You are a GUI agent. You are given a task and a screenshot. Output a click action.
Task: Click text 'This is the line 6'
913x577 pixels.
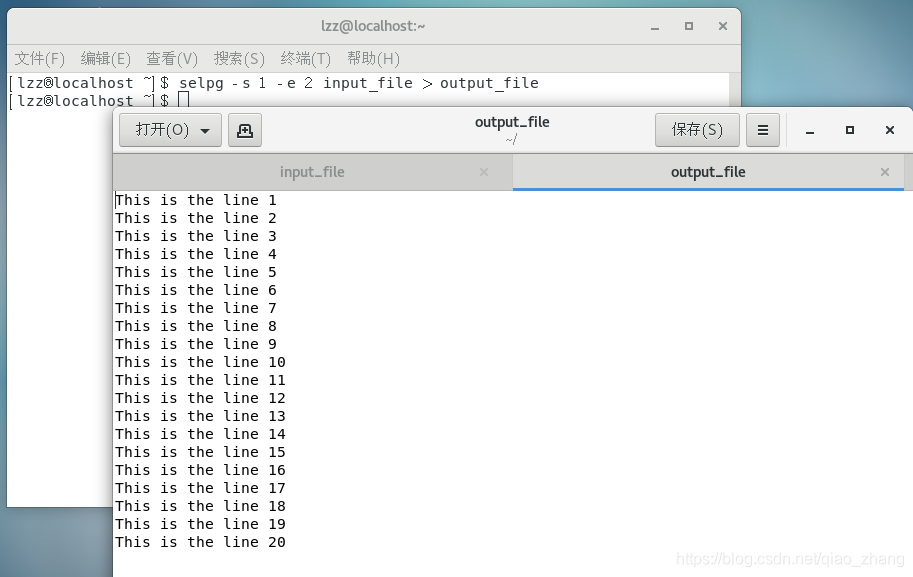tap(196, 291)
